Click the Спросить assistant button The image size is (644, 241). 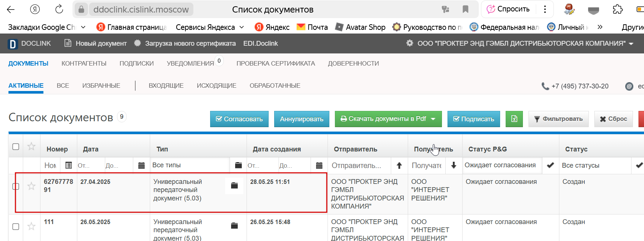pos(508,9)
